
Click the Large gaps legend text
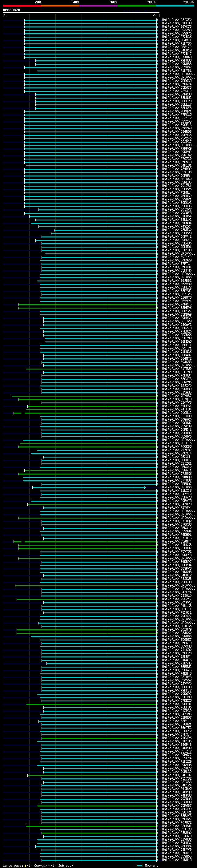pos(37,865)
